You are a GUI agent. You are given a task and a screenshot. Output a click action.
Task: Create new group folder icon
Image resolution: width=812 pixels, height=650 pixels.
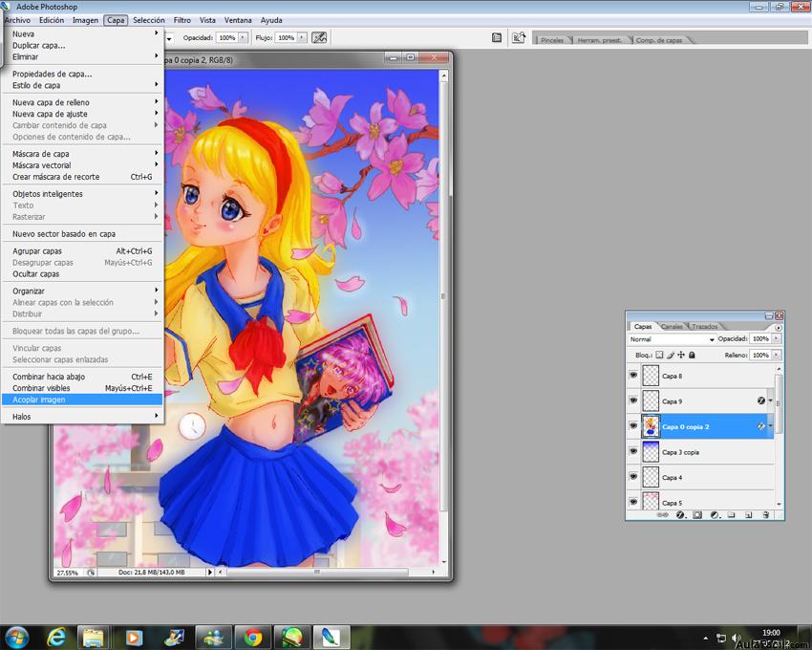point(731,515)
